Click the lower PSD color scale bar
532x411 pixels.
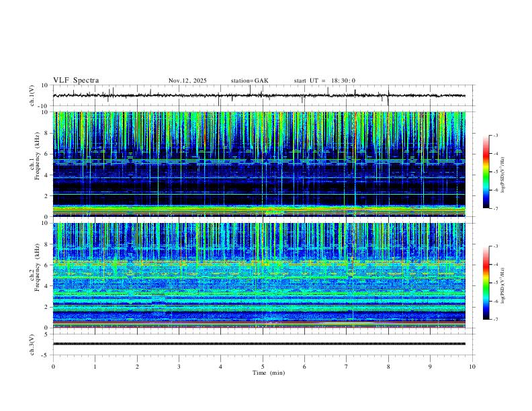[x=486, y=283]
